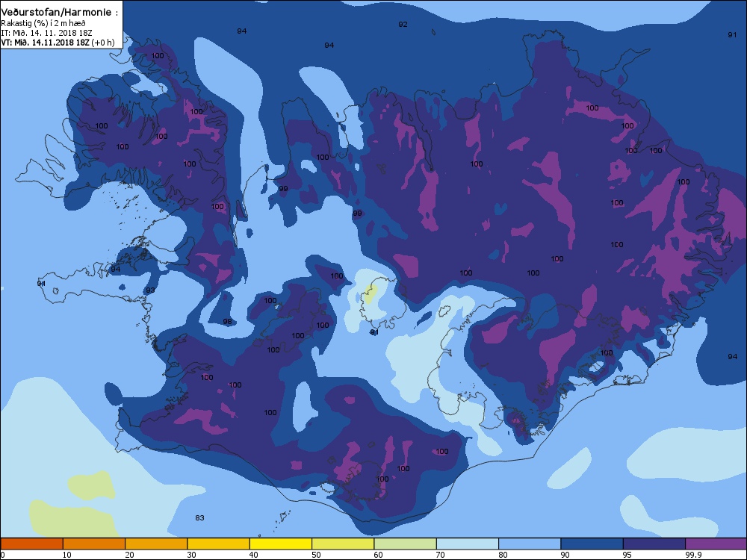Screen dimensions: 747x560
Task: Click the 'VT: Mið. 14.11.2018 18Z (+0 h)' line
Action: (58, 43)
